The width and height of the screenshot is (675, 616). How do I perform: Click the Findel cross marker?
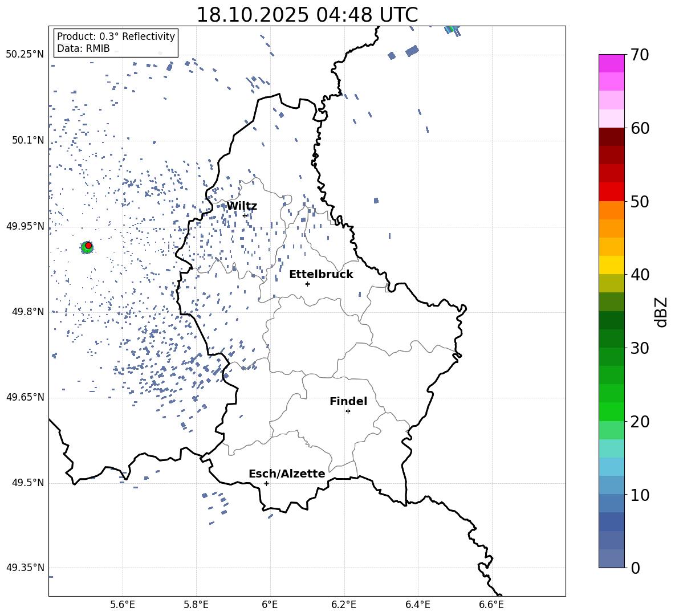[348, 411]
